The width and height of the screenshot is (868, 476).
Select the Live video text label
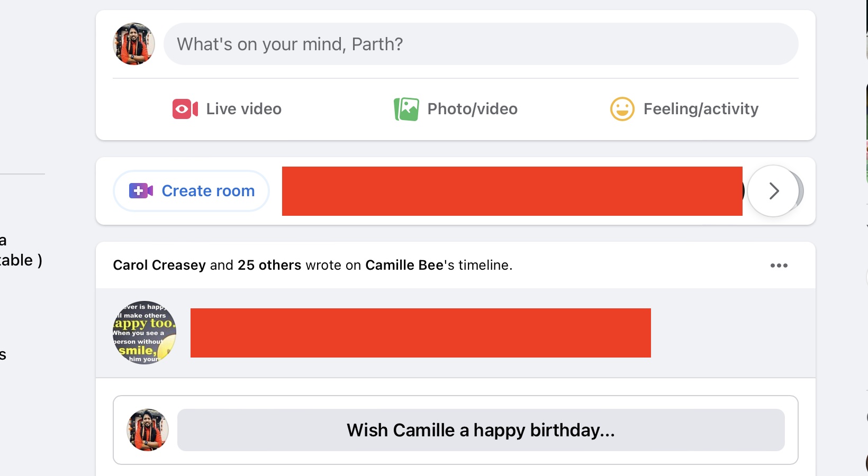[x=243, y=109]
